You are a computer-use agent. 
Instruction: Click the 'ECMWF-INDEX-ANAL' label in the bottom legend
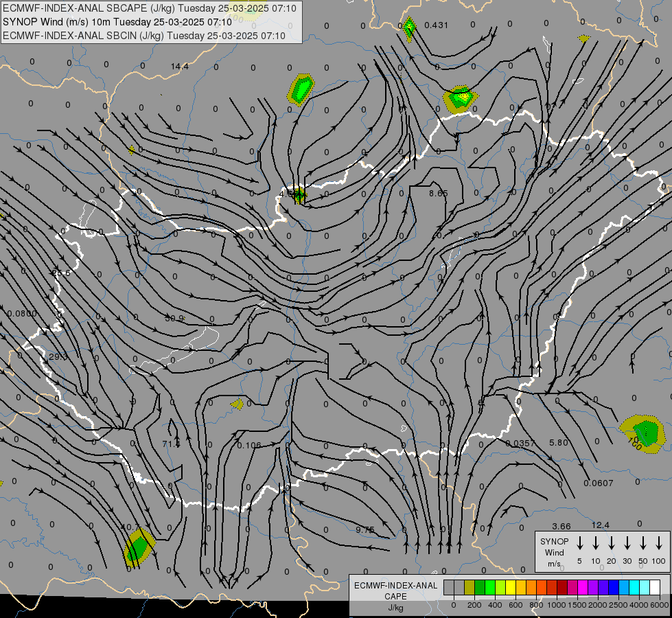(395, 586)
